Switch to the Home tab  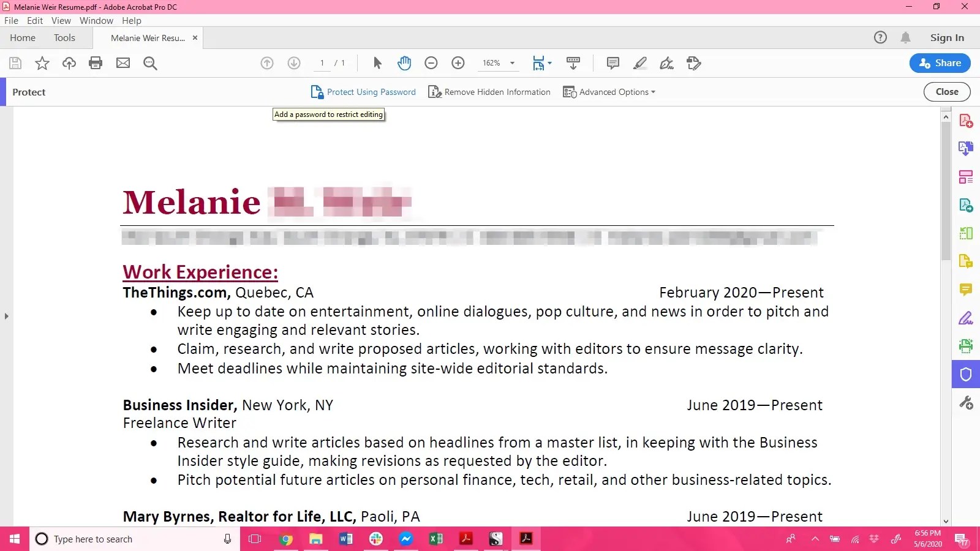(x=23, y=38)
